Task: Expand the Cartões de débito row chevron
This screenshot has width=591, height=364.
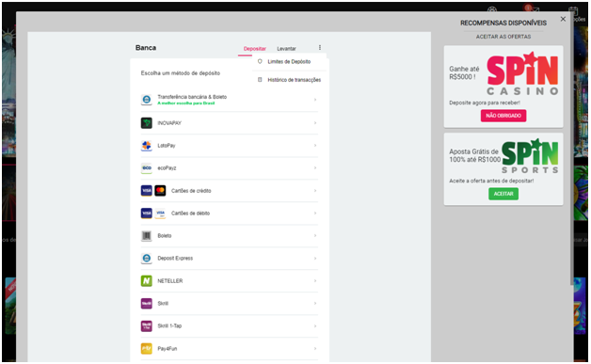Action: 315,214
